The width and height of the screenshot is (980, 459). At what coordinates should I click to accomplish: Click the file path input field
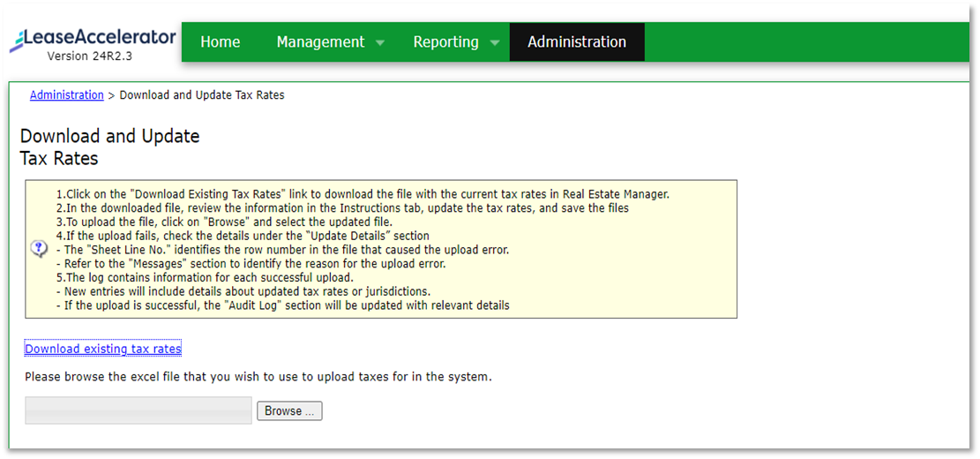click(x=138, y=410)
